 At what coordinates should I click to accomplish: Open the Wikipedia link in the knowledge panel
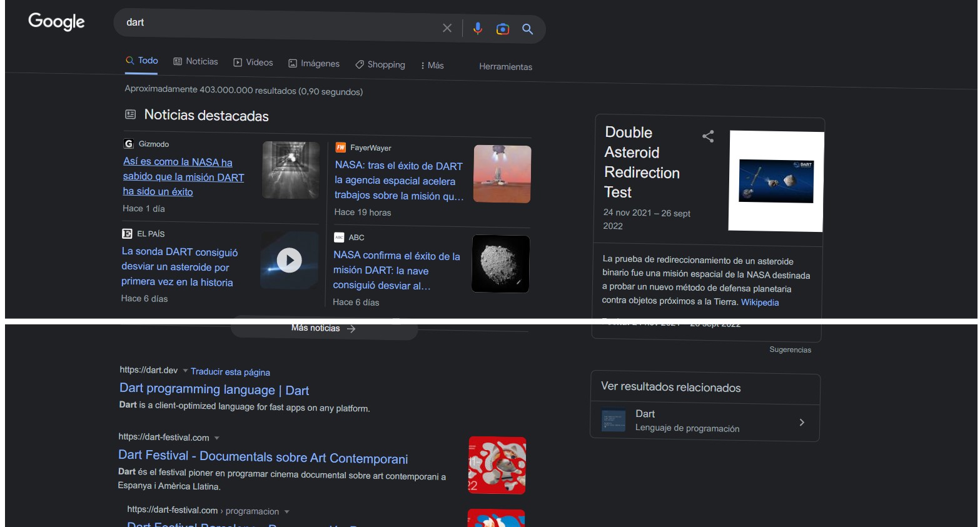pos(760,302)
